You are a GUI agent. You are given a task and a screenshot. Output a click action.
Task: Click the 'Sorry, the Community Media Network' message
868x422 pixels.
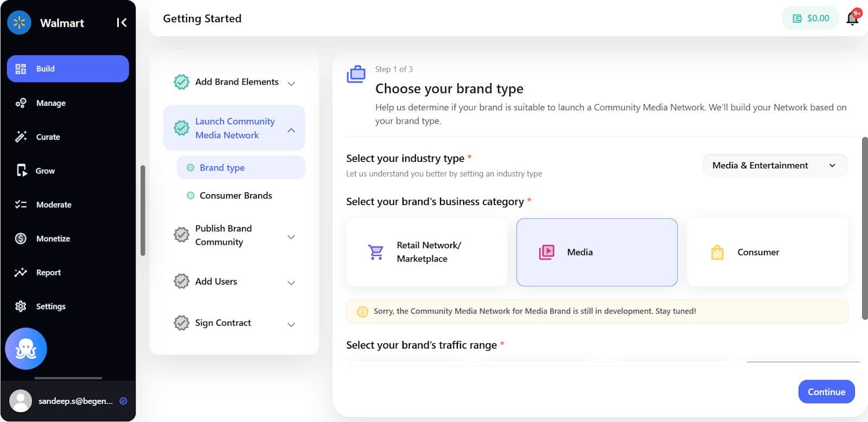(x=535, y=311)
